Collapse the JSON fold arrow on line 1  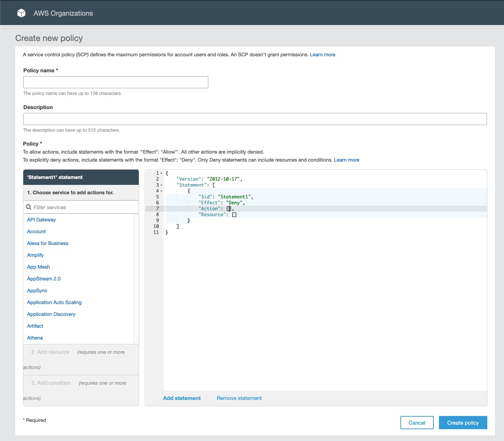(x=161, y=173)
